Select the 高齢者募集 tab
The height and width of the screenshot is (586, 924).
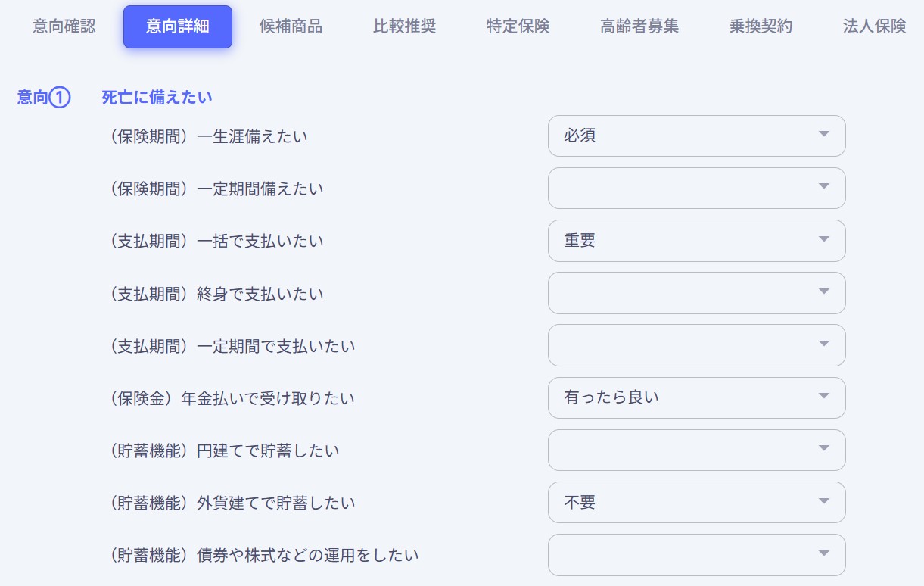click(x=639, y=25)
